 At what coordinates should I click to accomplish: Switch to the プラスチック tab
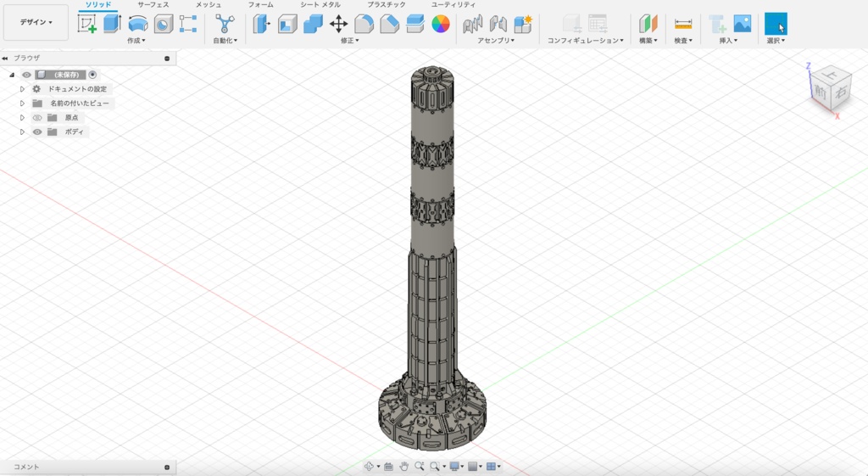(x=387, y=4)
